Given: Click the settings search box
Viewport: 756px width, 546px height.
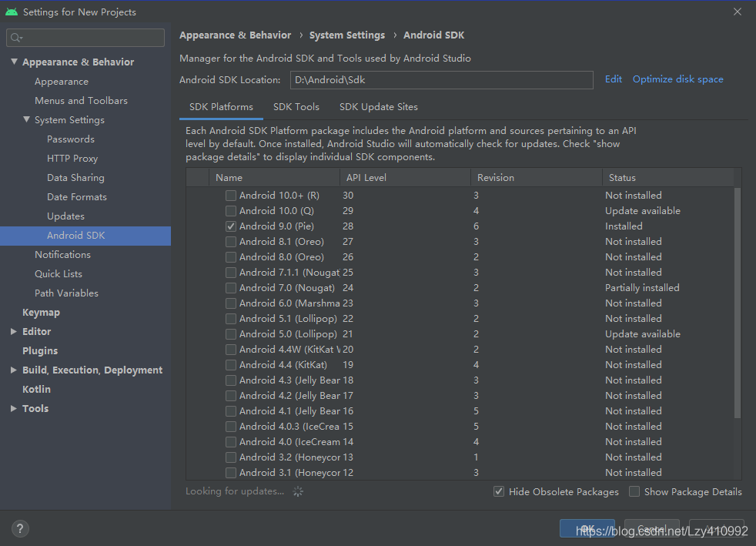Looking at the screenshot, I should coord(85,38).
